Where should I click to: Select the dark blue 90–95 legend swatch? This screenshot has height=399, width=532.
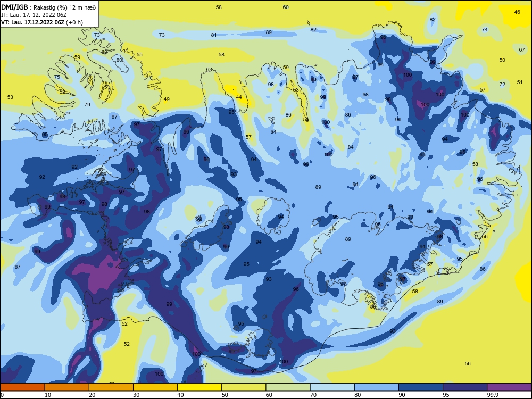[x=421, y=387]
